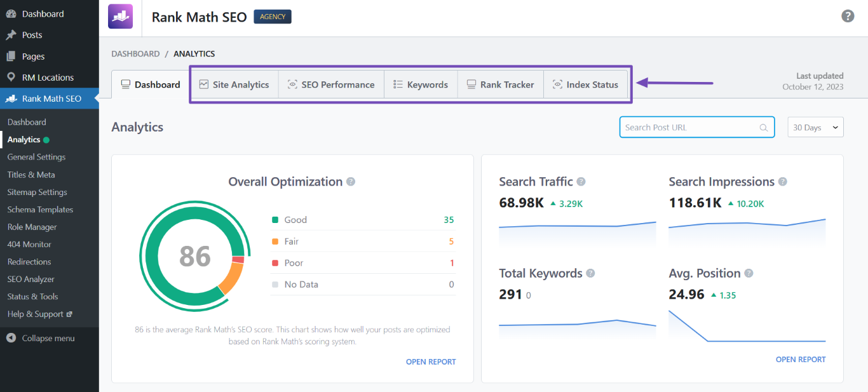Screen dimensions: 868x392
Task: Open report under Overall Optimization
Action: (x=431, y=362)
